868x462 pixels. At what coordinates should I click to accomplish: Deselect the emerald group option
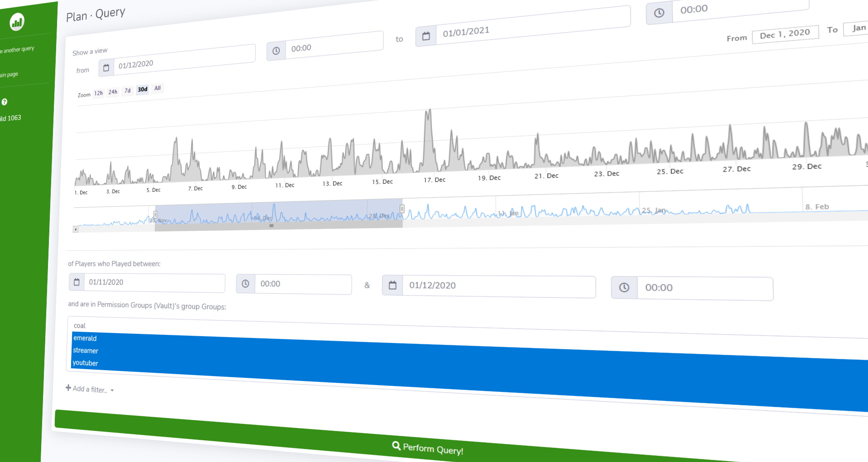(84, 338)
